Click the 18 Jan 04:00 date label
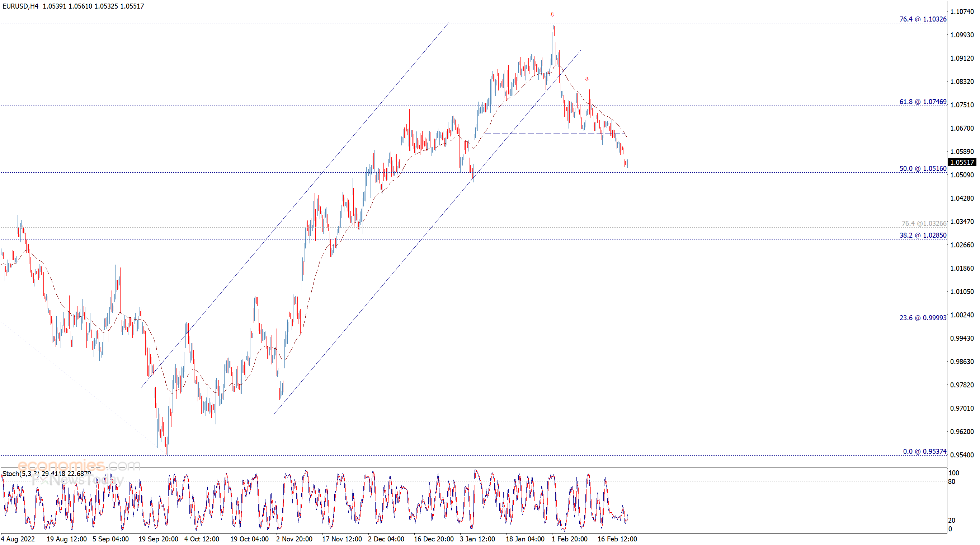Screen dimensions: 980x545 [x=525, y=539]
